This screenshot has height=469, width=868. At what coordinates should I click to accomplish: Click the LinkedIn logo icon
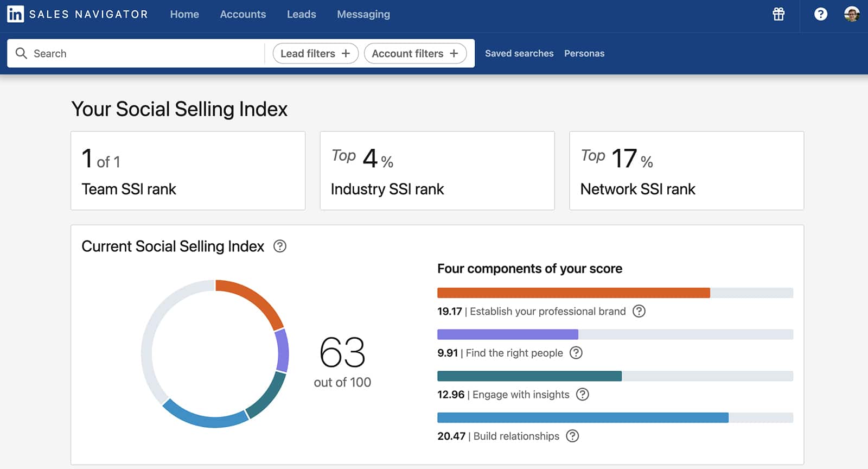[15, 14]
